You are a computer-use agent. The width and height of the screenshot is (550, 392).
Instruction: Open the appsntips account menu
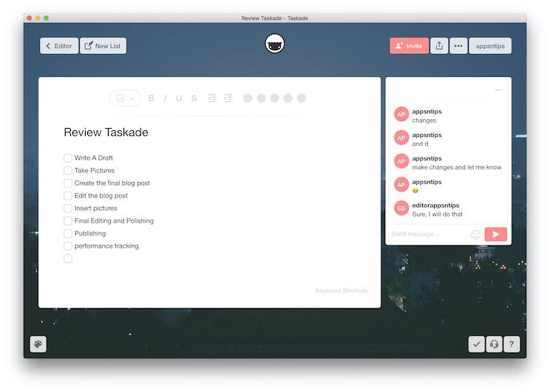(489, 46)
